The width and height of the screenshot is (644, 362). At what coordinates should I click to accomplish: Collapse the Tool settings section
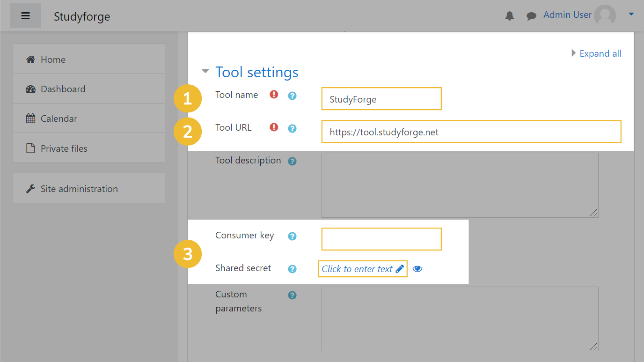tap(205, 72)
